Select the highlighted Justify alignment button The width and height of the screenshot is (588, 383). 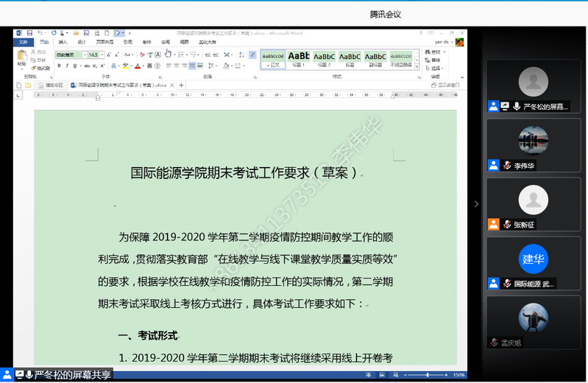click(192, 66)
